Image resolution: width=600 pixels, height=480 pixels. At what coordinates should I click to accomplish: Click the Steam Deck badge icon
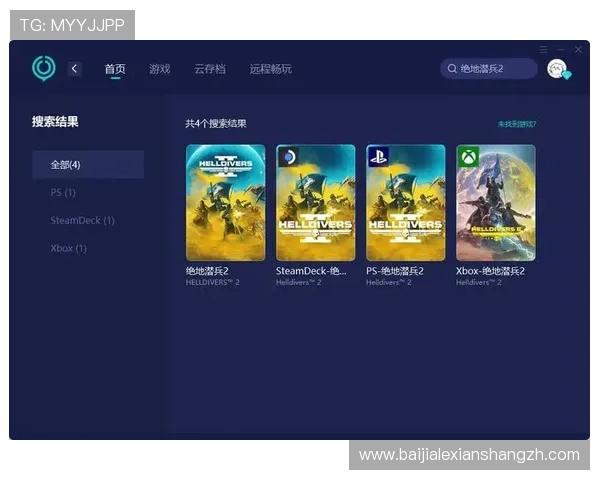point(289,157)
